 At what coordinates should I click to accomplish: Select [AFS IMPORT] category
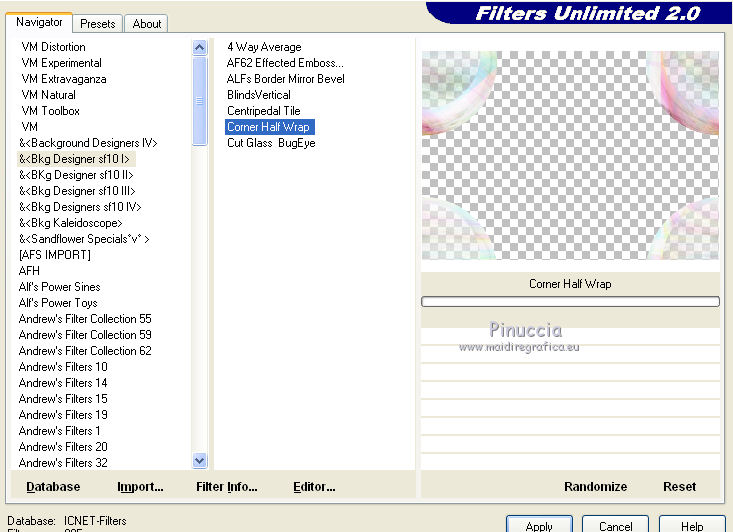[x=55, y=255]
